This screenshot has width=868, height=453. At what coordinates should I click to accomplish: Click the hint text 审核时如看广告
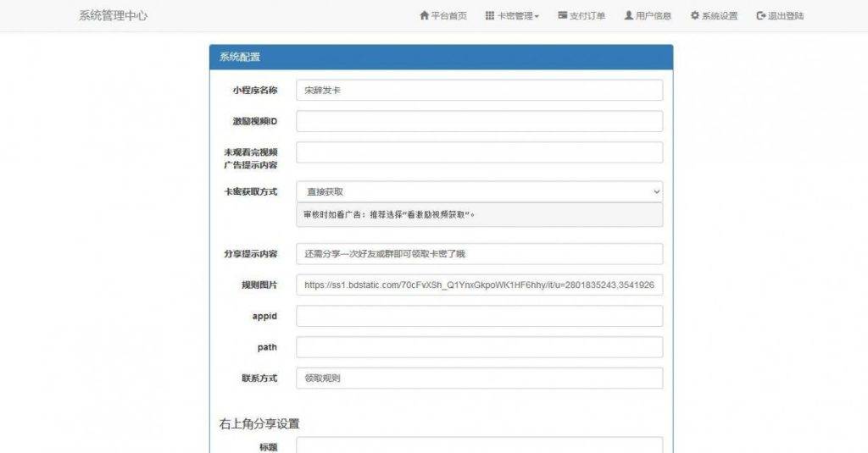389,214
